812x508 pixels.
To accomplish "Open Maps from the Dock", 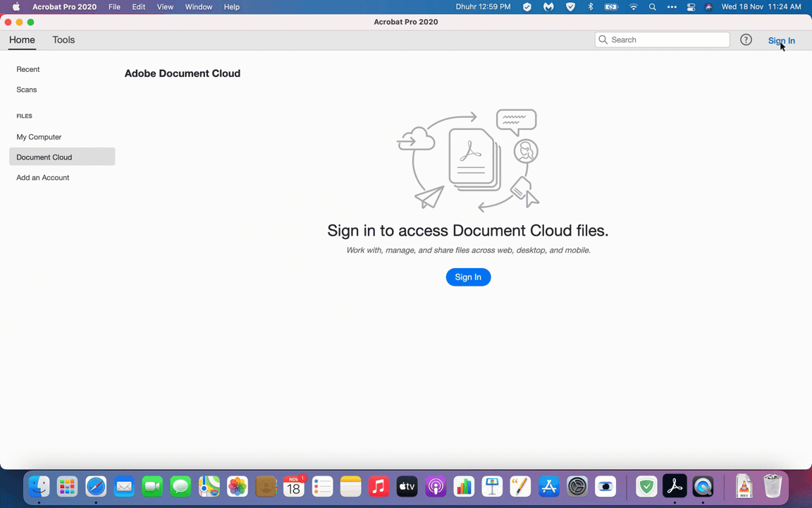I will tap(209, 487).
